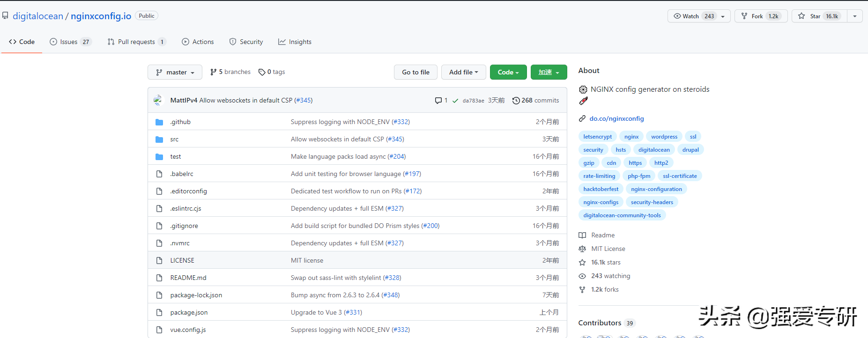
Task: Open pull request #345 in latest commit
Action: [x=304, y=100]
